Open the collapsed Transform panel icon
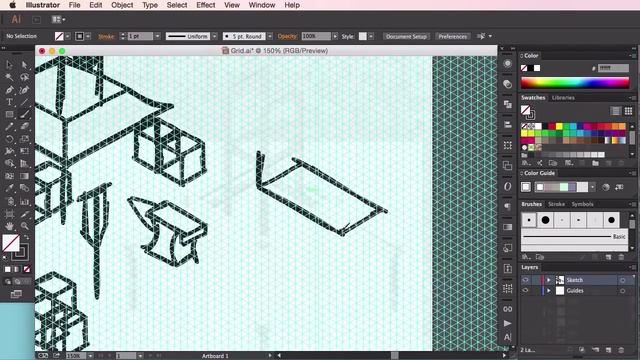The image size is (640, 360). pyautogui.click(x=507, y=145)
